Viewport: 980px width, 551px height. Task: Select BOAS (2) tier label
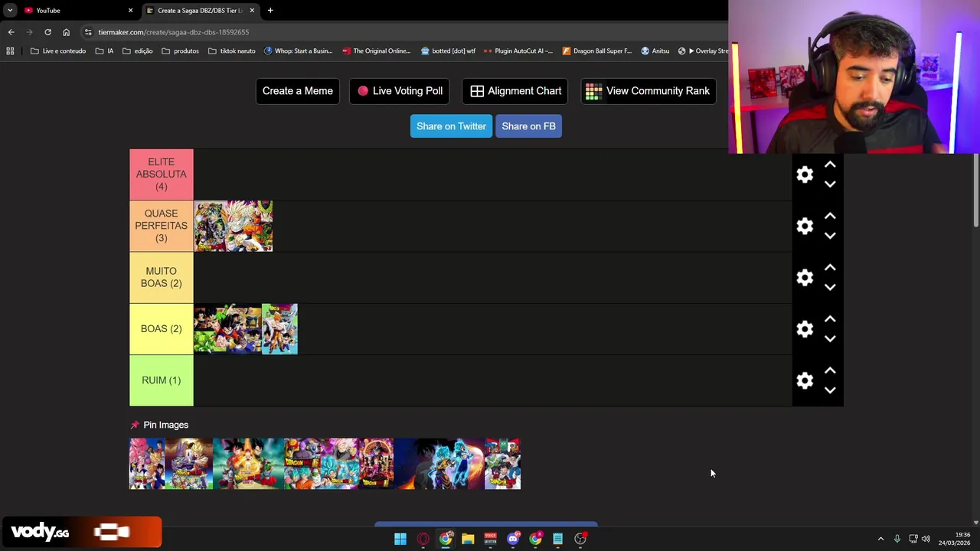point(161,329)
